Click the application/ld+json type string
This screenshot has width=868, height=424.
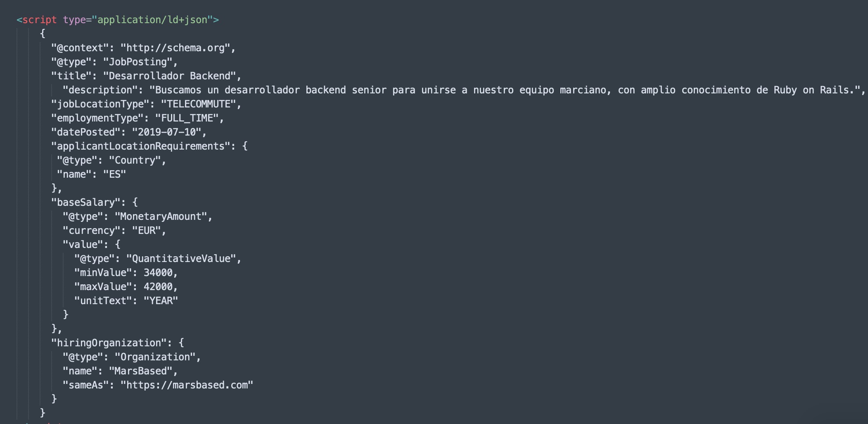[x=152, y=20]
